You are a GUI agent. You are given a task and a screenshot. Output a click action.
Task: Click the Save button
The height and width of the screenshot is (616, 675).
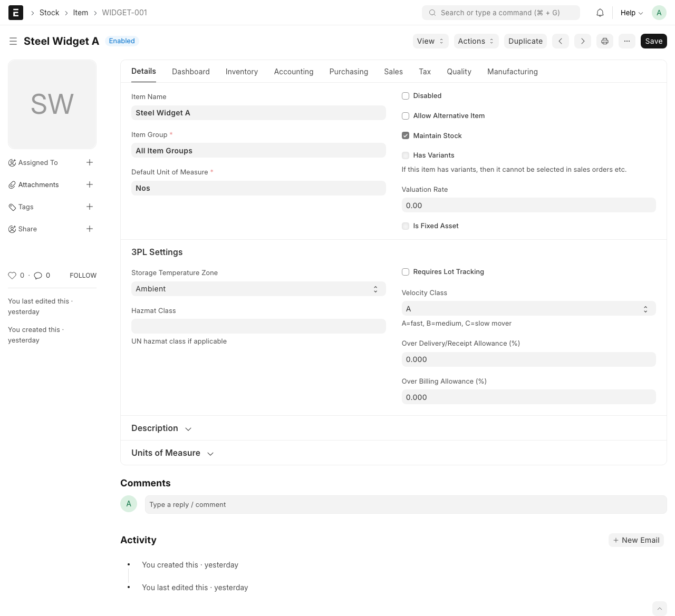[x=653, y=41]
